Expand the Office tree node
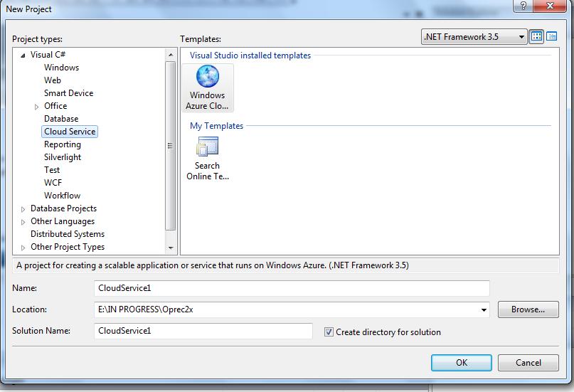Screen dimensions: 574x392 click(36, 107)
